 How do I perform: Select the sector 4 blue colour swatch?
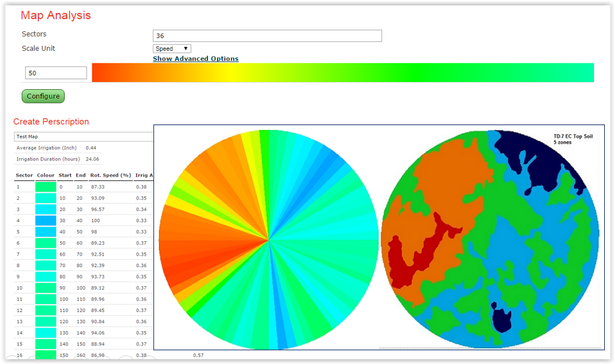pos(46,220)
